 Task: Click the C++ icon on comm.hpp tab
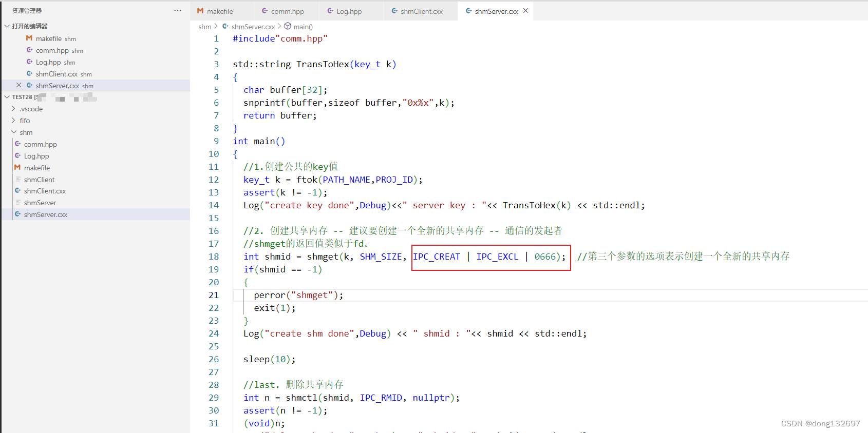(265, 11)
